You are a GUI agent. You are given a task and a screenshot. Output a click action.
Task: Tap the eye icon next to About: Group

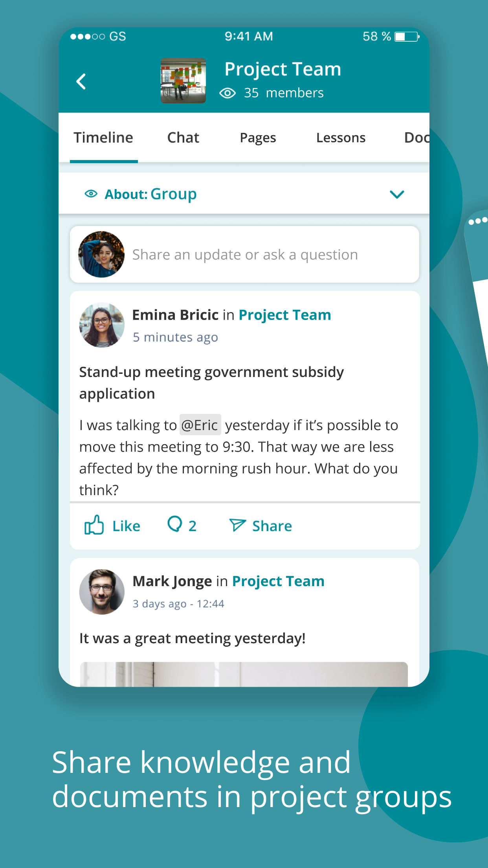(91, 194)
